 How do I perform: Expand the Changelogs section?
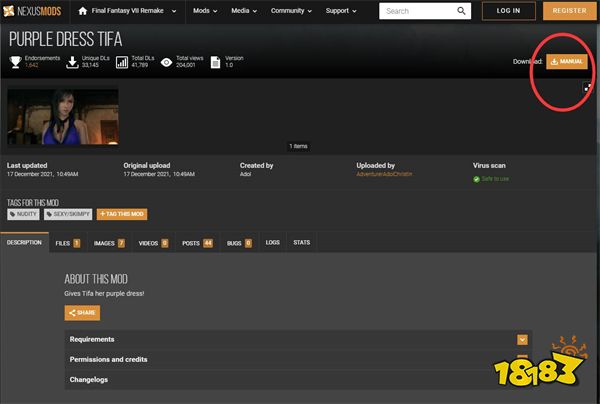tap(298, 380)
